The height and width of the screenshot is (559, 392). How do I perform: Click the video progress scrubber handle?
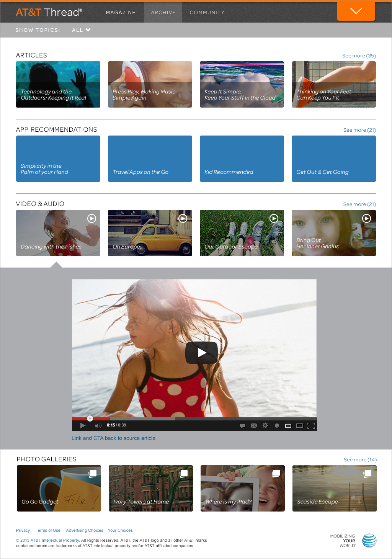pos(90,418)
